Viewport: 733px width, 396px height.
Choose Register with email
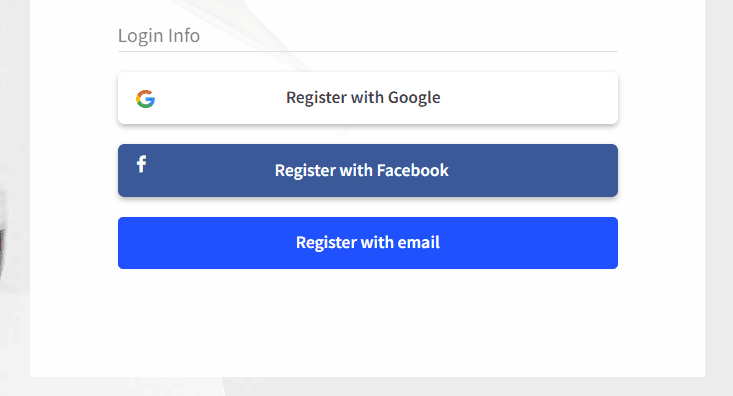[x=368, y=243]
